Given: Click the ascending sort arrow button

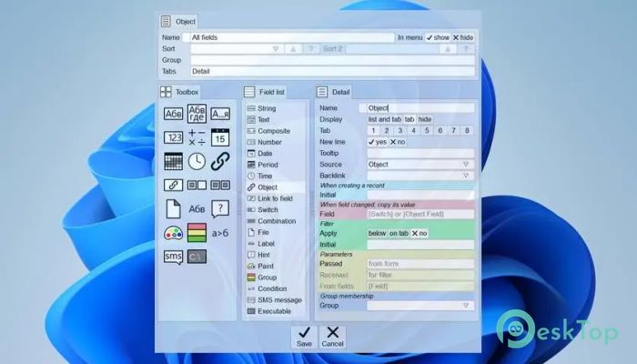Looking at the screenshot, I should click(x=293, y=49).
